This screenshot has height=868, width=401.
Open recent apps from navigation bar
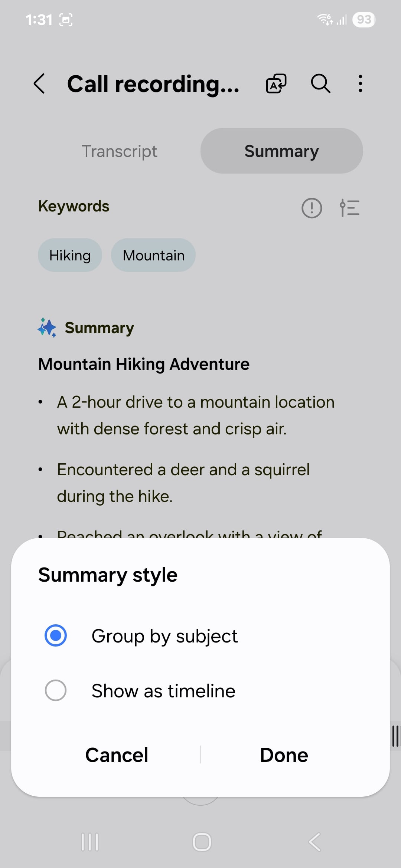click(x=90, y=842)
